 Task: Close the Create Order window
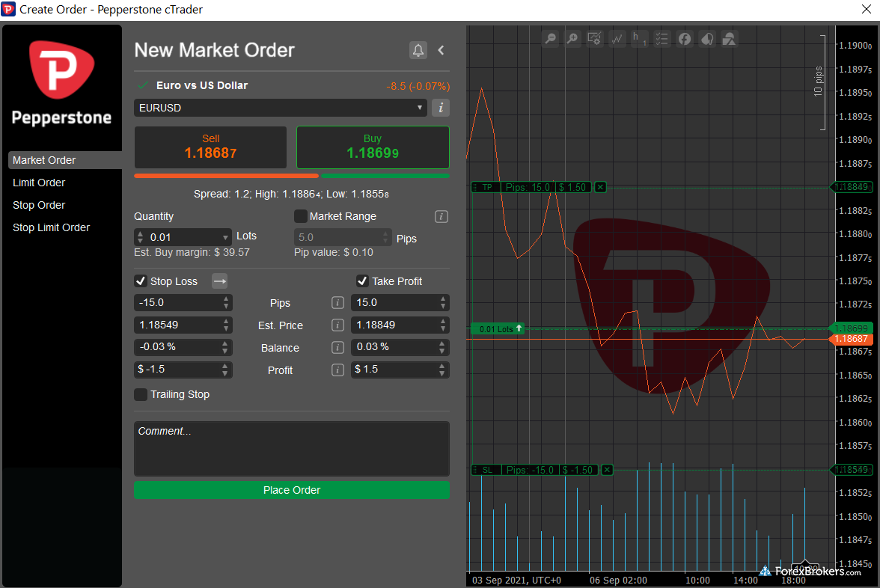867,9
